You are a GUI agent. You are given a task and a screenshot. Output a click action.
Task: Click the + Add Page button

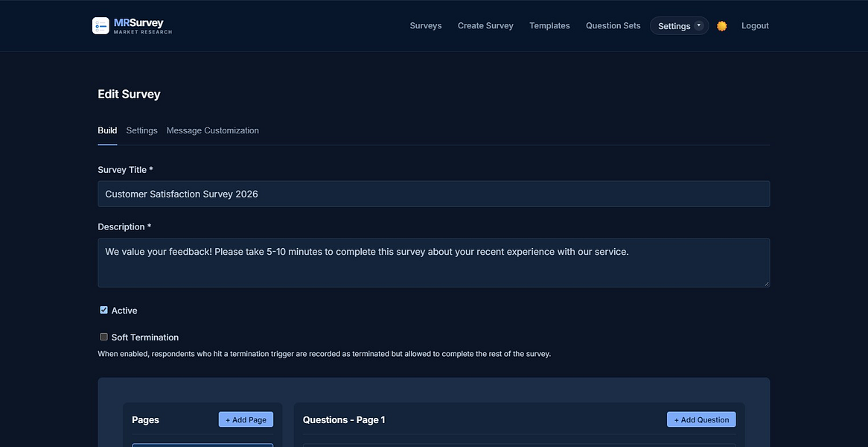[x=246, y=419]
